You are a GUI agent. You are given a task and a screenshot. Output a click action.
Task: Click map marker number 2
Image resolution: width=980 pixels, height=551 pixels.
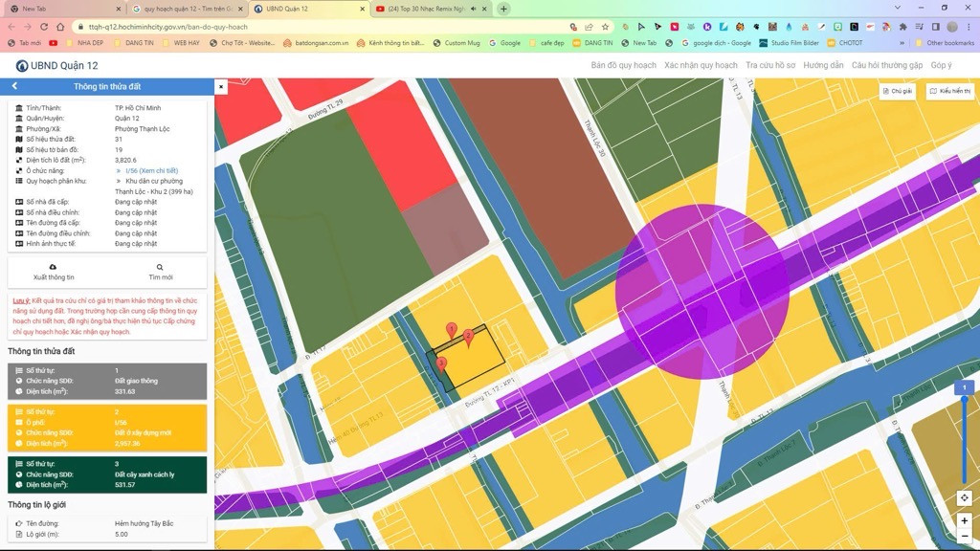pyautogui.click(x=468, y=338)
